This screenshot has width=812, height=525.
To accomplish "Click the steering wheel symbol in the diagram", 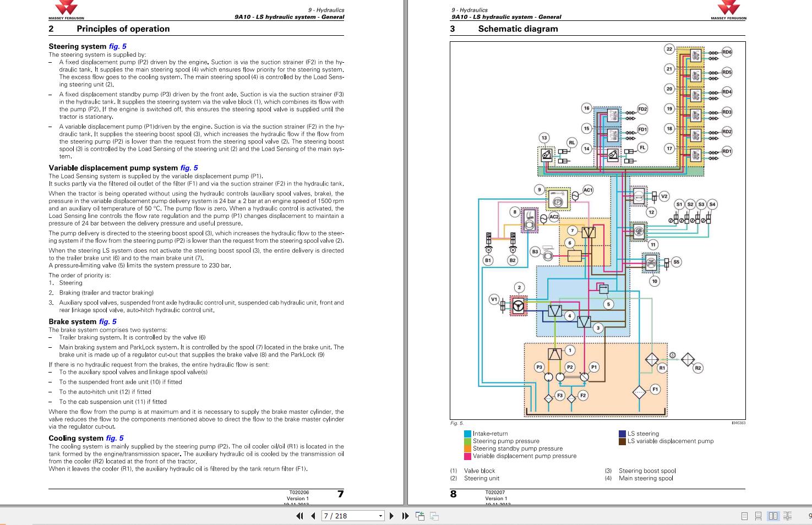I will coord(519,305).
